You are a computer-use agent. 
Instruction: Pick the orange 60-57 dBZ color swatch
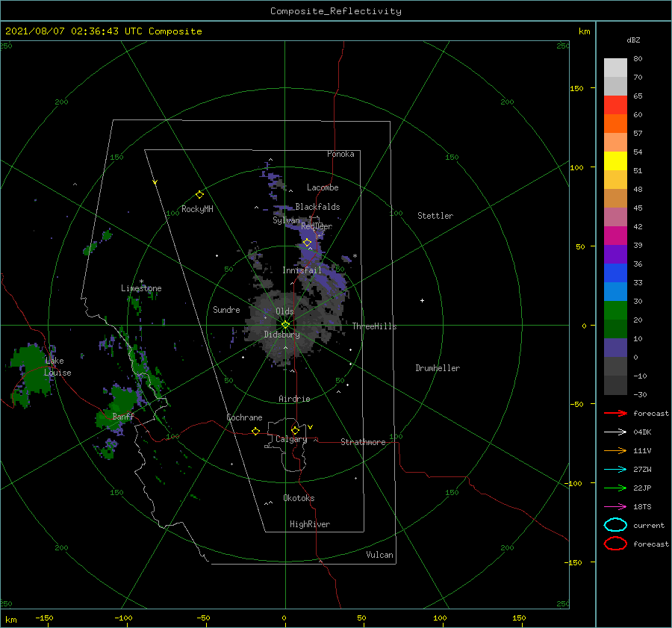coord(615,124)
